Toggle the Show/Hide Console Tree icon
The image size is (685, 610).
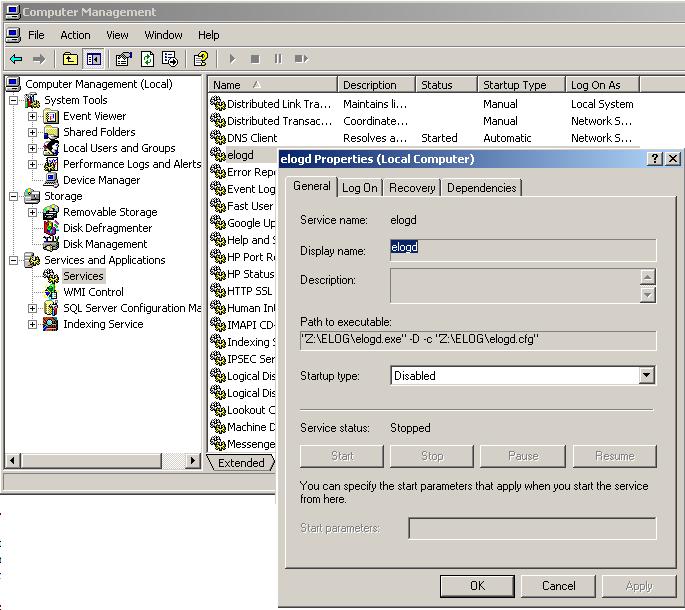(x=93, y=59)
